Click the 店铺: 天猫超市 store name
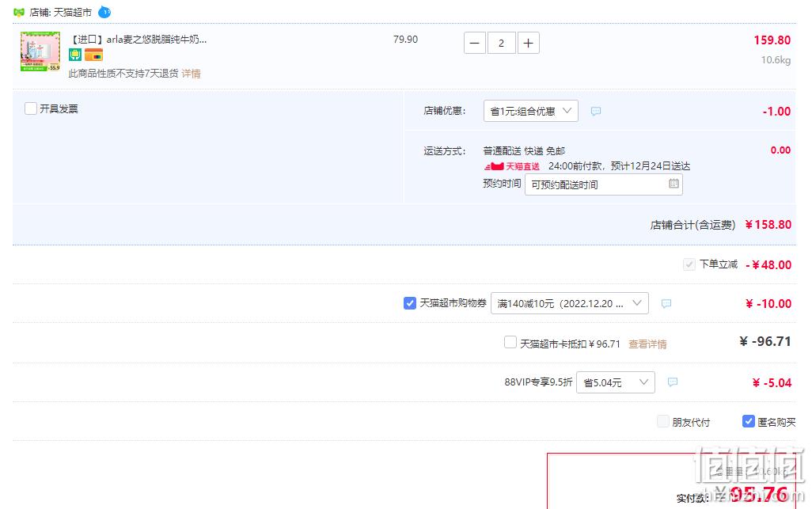Image resolution: width=812 pixels, height=509 pixels. 61,13
